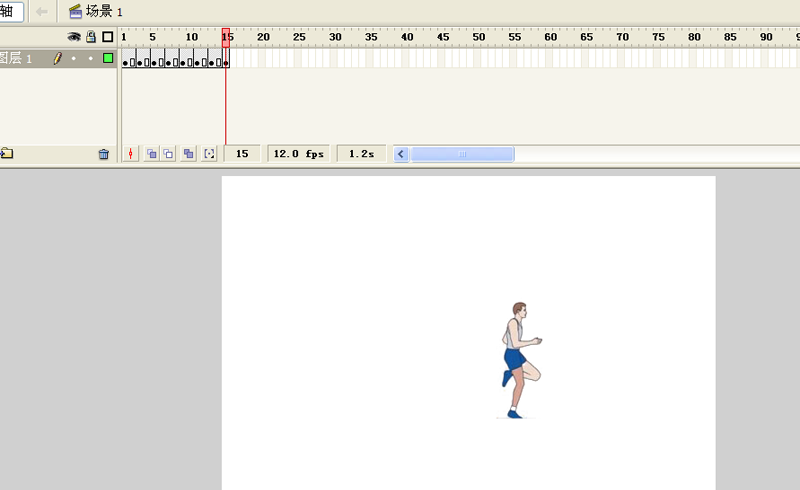Toggle the visibility dot of 图层 1
800x490 pixels.
tap(74, 59)
